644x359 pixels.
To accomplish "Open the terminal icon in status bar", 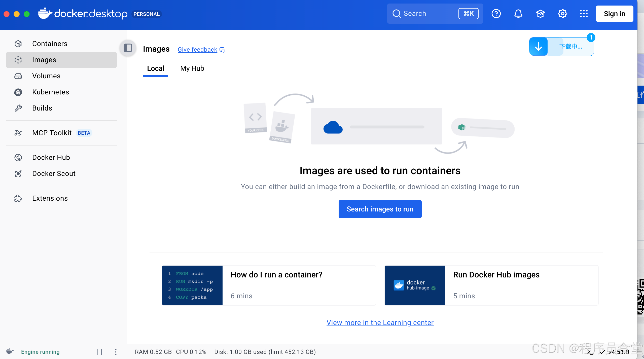I will coord(590,352).
